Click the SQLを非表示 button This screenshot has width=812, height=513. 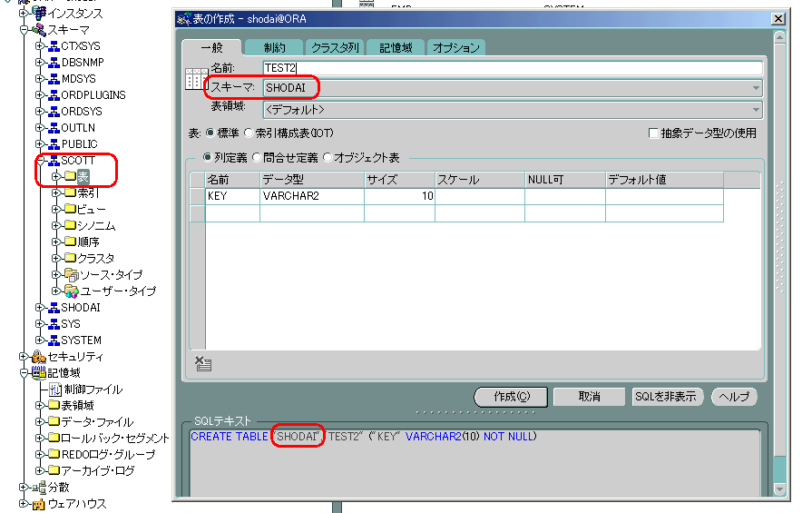667,397
